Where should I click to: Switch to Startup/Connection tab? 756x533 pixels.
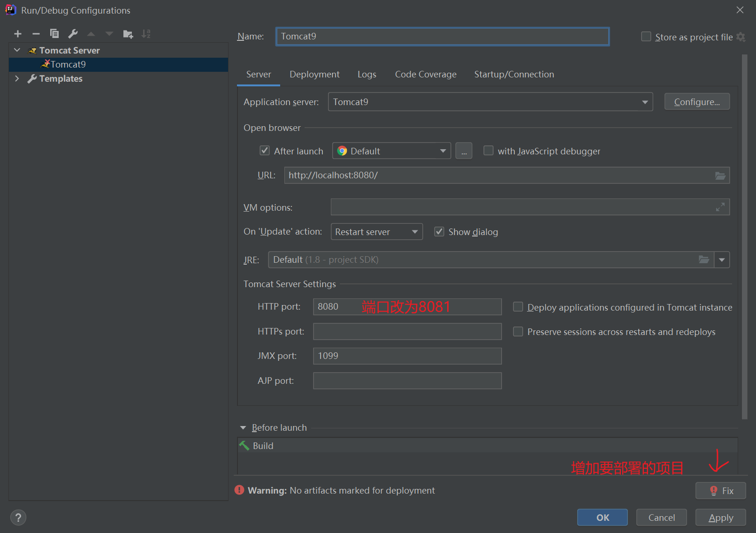pos(514,75)
